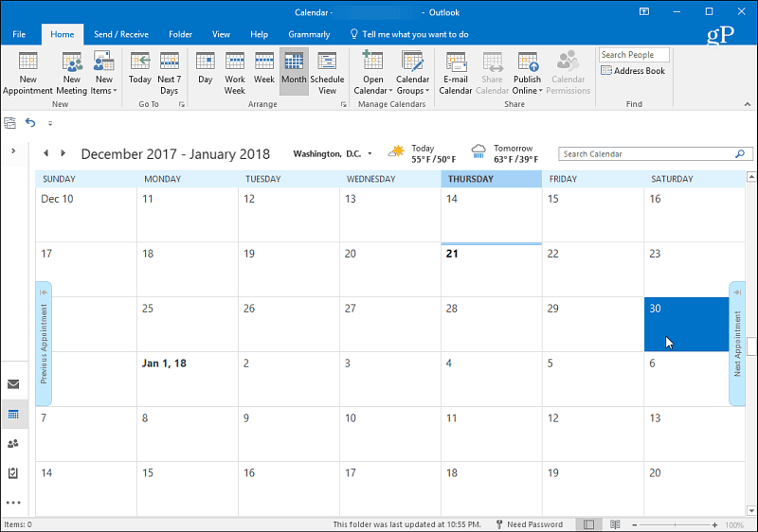
Task: Click Tomorrow's weather forecast
Action: pyautogui.click(x=505, y=153)
